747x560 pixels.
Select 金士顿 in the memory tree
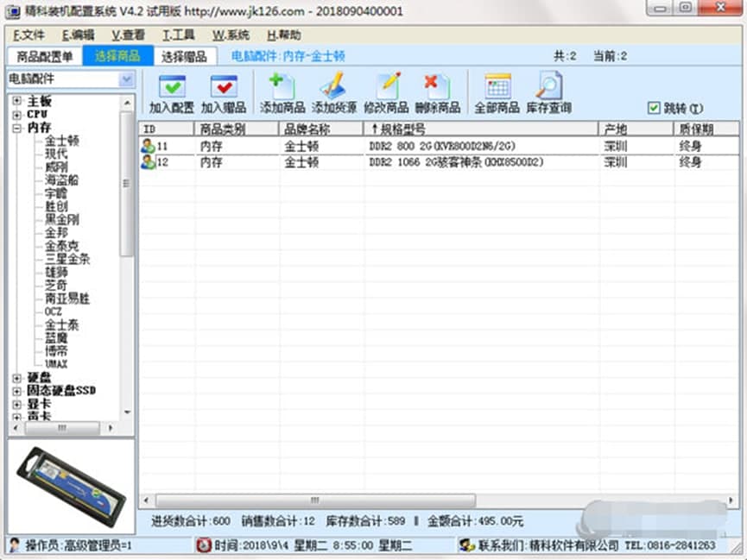tap(62, 141)
